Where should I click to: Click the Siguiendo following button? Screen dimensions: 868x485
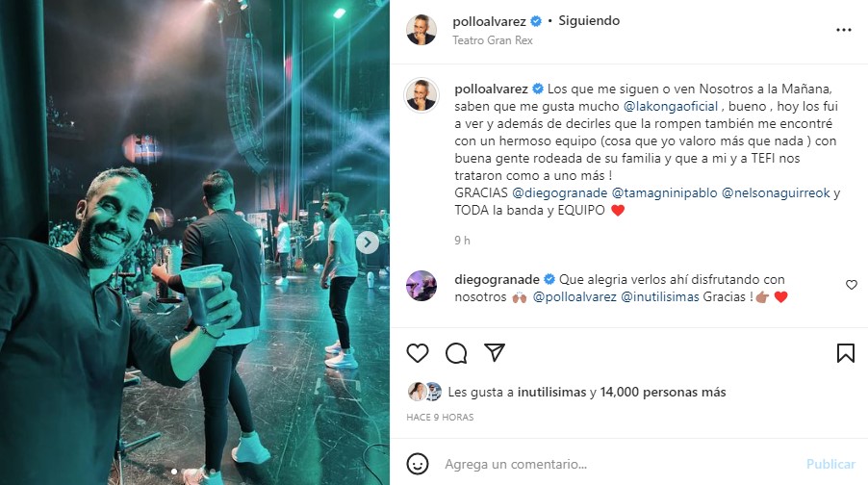(x=589, y=21)
